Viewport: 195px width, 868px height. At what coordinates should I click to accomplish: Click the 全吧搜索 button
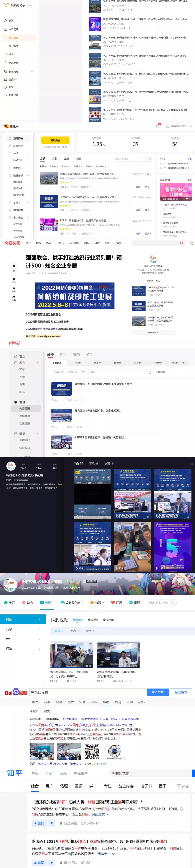[181, 692]
